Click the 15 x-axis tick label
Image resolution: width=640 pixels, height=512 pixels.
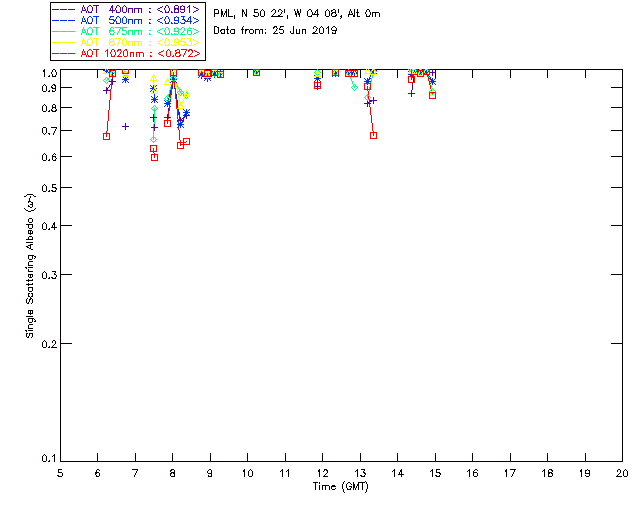coord(435,473)
